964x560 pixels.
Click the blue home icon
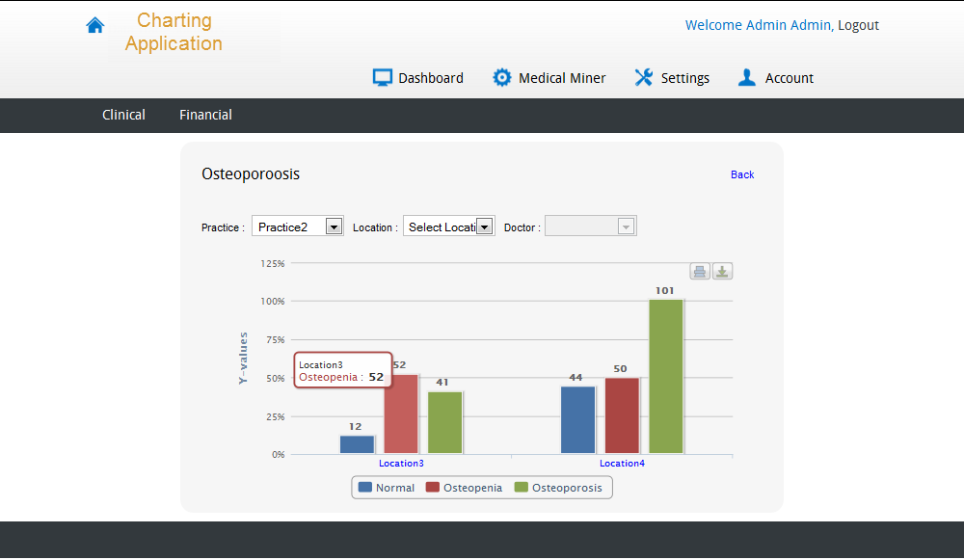[x=95, y=25]
